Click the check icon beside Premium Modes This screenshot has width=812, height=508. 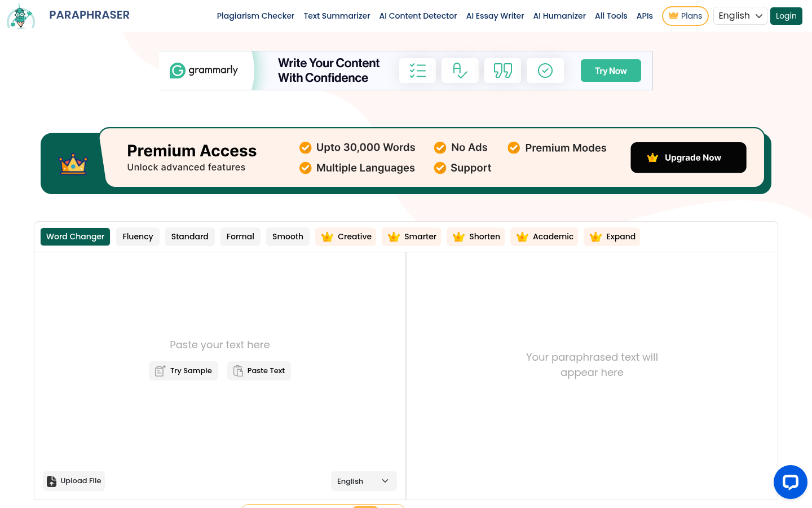(514, 148)
